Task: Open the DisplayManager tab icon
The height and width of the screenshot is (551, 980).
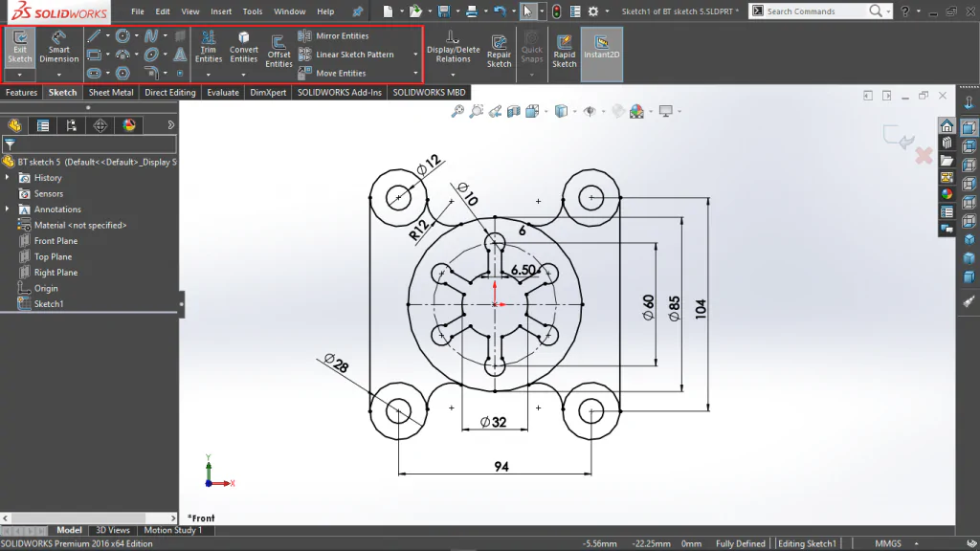Action: click(x=129, y=125)
